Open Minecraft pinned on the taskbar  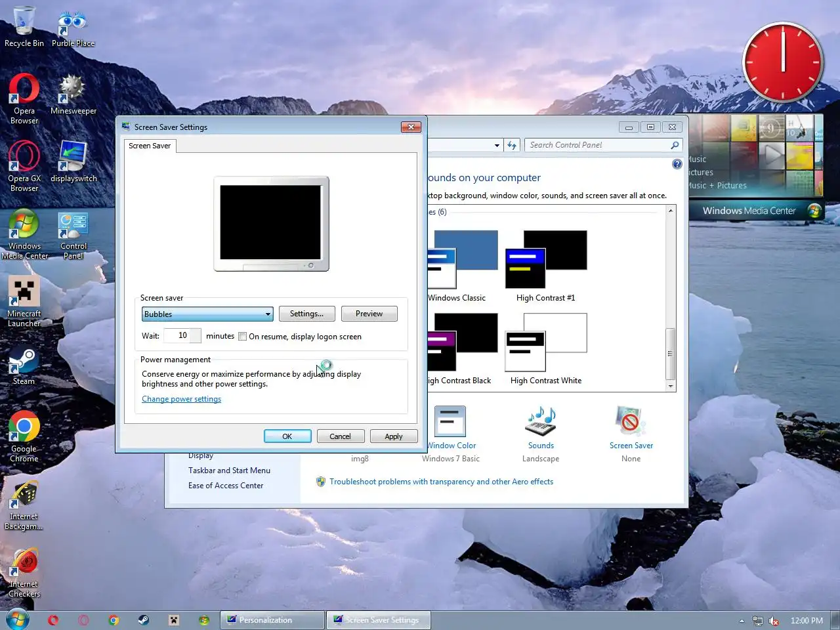tap(173, 620)
